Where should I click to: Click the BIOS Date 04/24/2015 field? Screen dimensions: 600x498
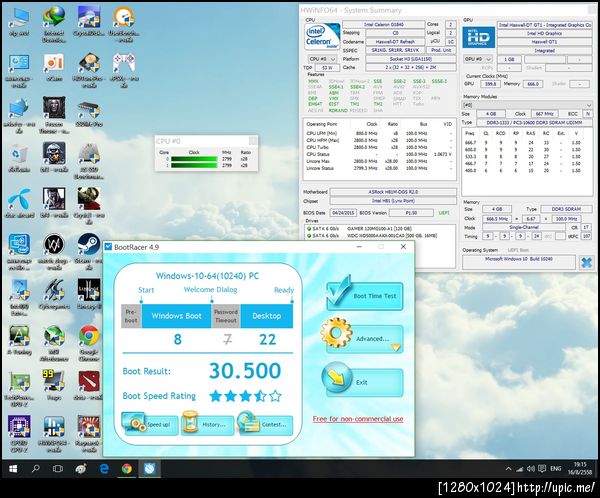tap(343, 212)
